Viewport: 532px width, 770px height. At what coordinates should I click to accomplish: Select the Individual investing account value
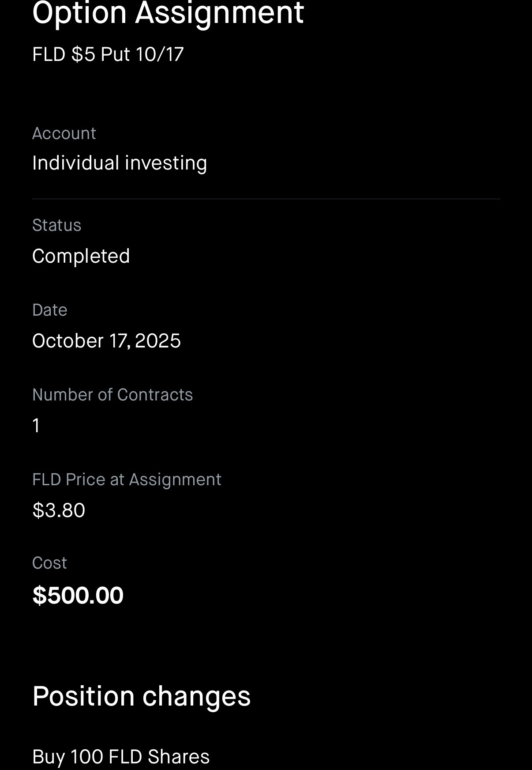click(120, 163)
